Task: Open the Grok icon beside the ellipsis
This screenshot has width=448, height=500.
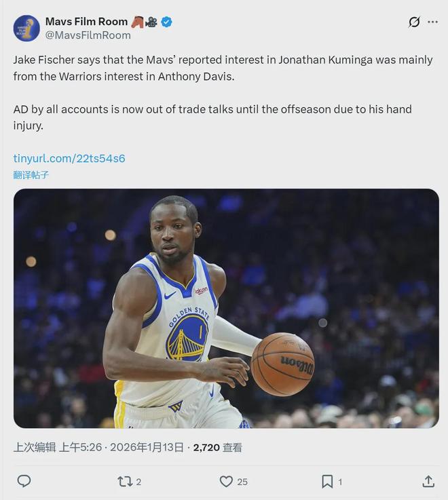Action: pos(414,22)
